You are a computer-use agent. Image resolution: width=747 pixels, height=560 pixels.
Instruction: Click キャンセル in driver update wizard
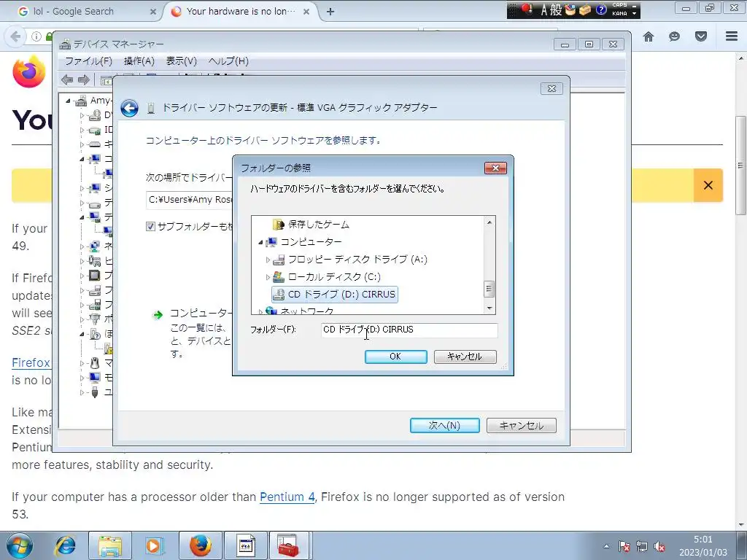[521, 425]
